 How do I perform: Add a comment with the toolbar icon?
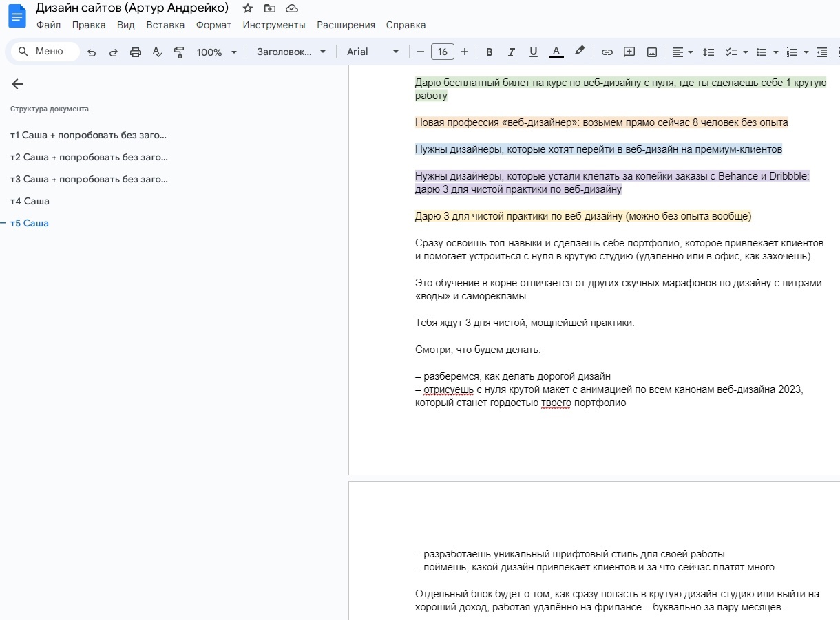tap(629, 52)
